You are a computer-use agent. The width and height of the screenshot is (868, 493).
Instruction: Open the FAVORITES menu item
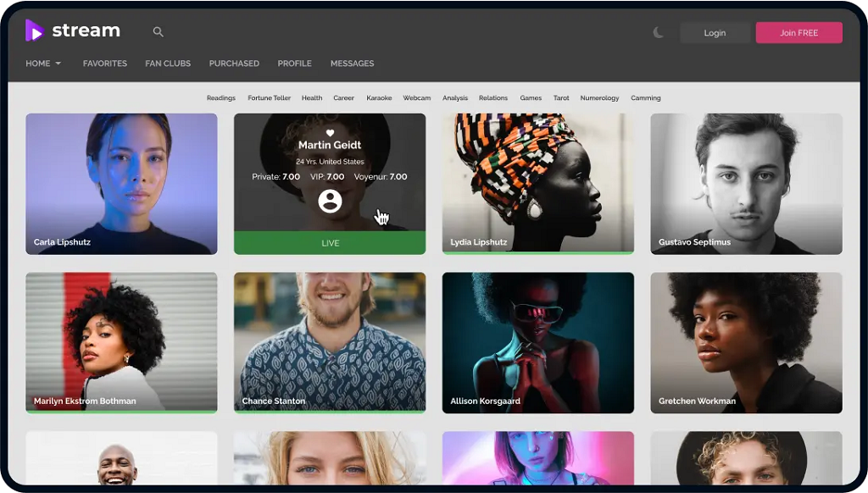click(105, 64)
